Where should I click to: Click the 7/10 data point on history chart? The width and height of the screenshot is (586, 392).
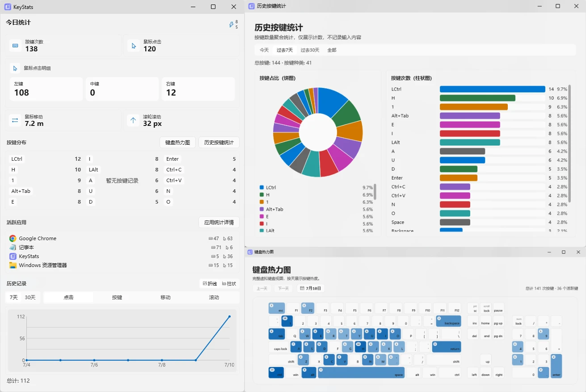point(229,317)
